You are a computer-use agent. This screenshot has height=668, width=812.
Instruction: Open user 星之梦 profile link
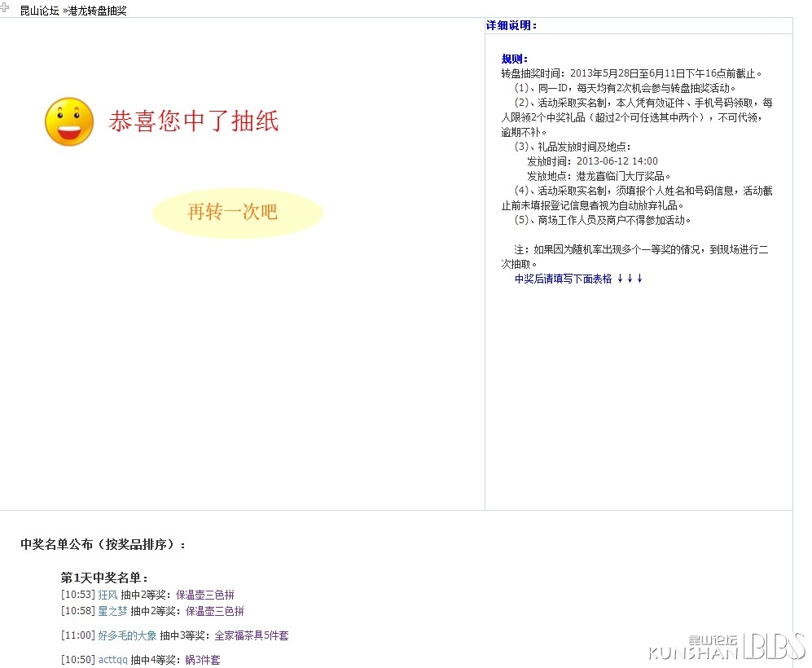coord(112,611)
